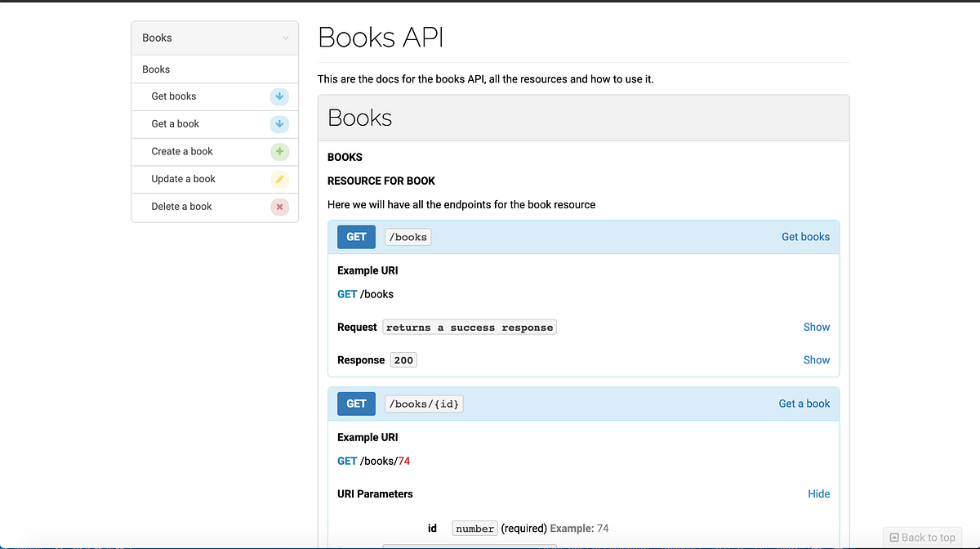
Task: Click the GET method badge on the /books endpoint
Action: 356,237
